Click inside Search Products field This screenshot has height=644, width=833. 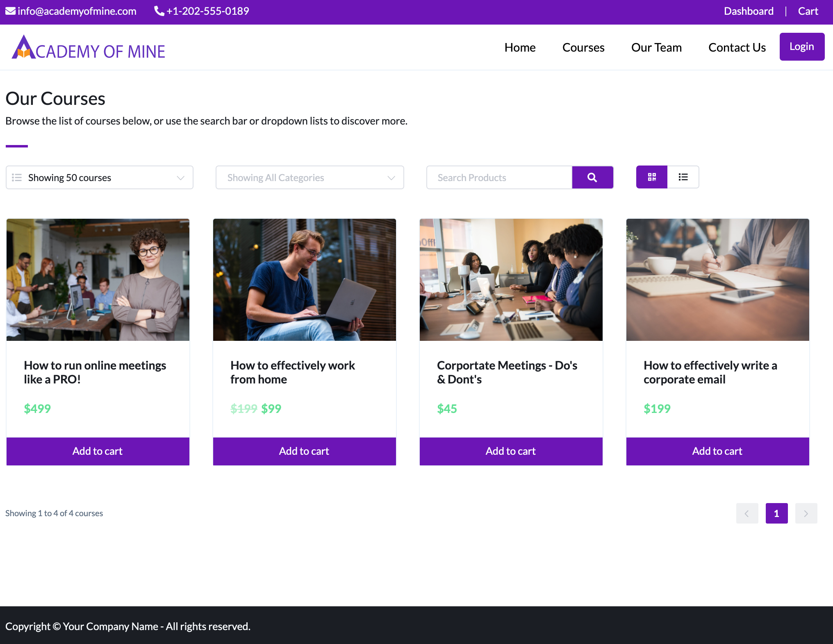[499, 177]
